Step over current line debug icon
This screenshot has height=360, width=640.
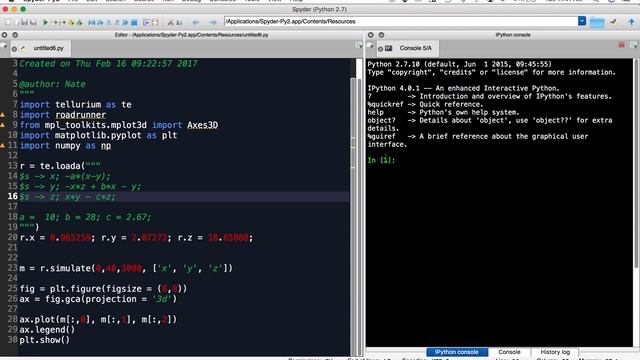click(x=100, y=22)
